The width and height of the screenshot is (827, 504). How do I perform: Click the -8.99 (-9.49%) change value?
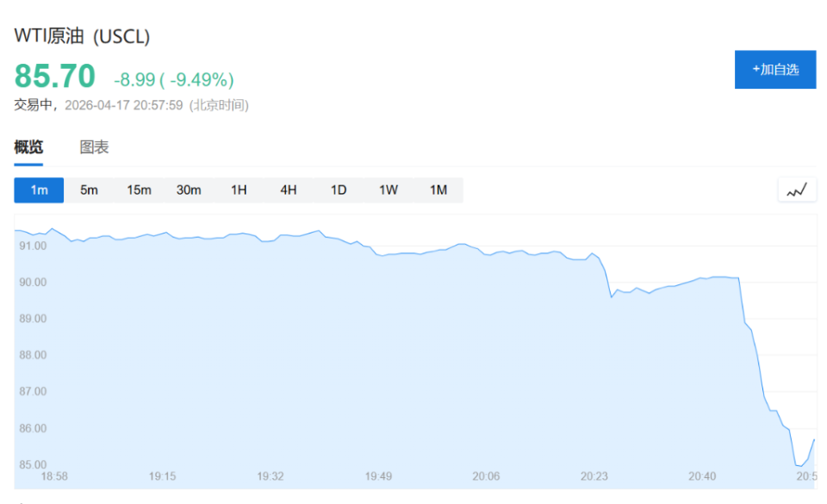(173, 80)
